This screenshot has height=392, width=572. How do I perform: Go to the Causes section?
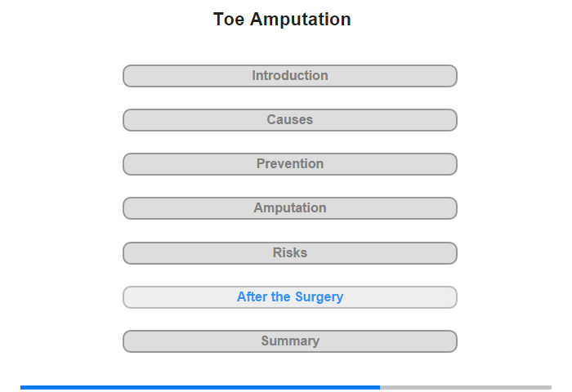[289, 120]
